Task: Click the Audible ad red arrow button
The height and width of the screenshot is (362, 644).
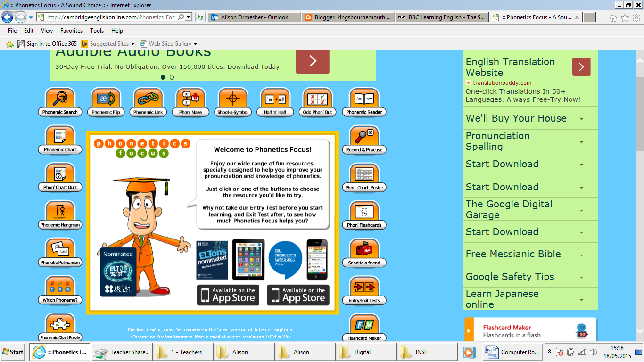Action: click(313, 61)
